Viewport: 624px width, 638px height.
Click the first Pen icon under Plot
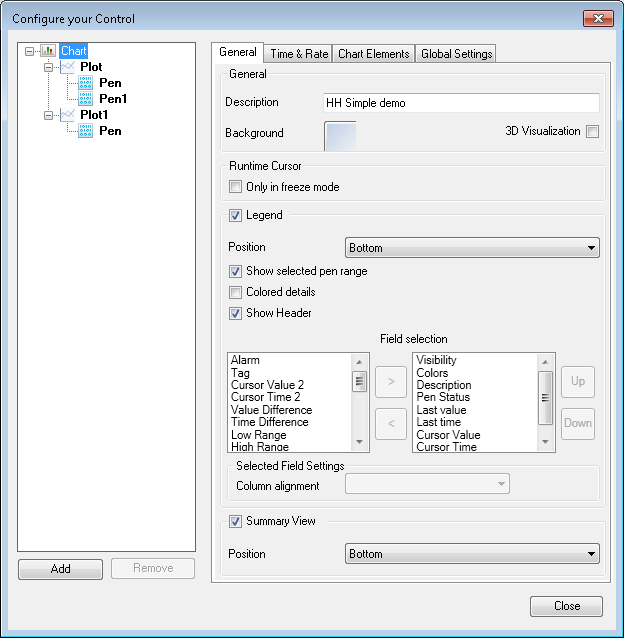(x=86, y=83)
